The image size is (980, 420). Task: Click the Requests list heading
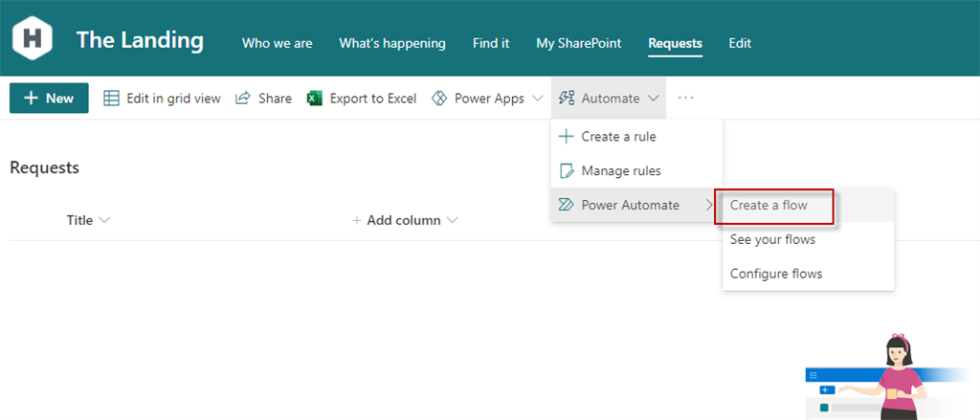(x=44, y=167)
